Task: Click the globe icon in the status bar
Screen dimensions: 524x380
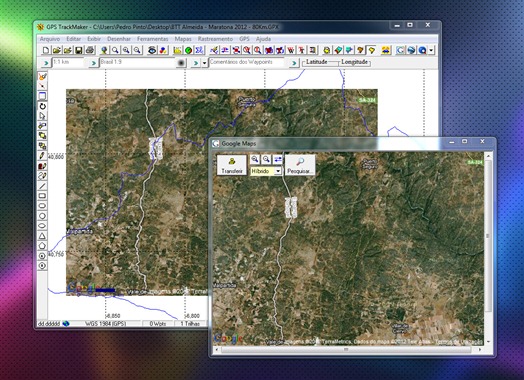Action: point(66,324)
